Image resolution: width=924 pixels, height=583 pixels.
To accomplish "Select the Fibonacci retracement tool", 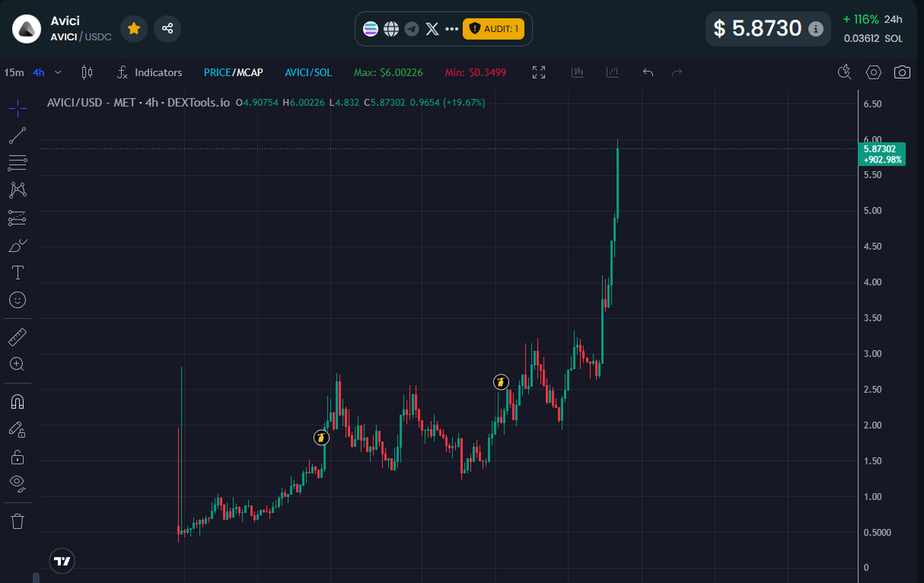I will point(18,163).
